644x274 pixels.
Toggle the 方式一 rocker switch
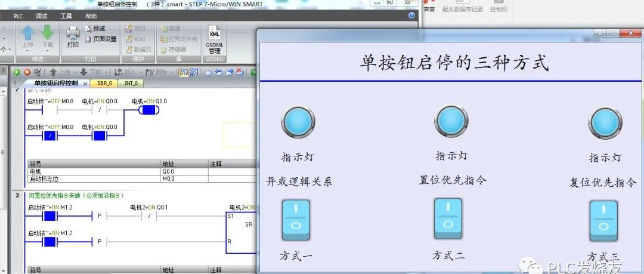296,220
